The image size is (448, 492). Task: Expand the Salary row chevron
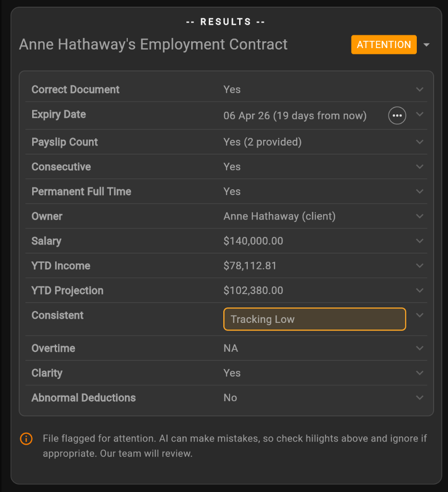(x=420, y=241)
